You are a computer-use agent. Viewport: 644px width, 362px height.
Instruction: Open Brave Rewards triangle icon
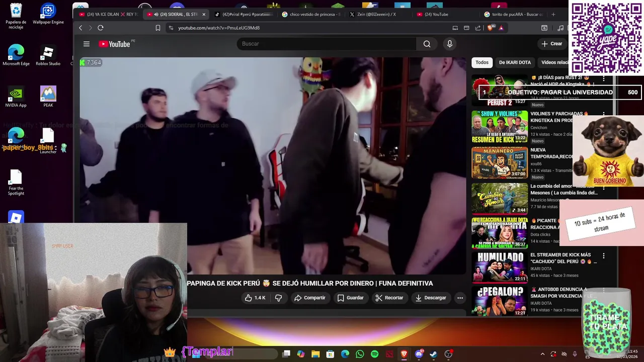click(x=501, y=28)
